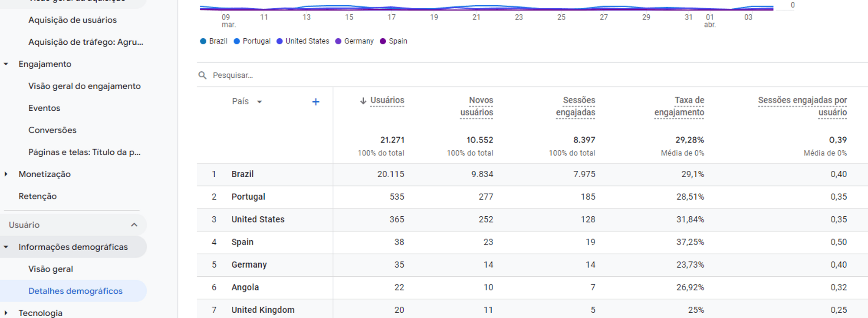Toggle the United States legend entry
Viewport: 868px width, 318px height.
(303, 41)
